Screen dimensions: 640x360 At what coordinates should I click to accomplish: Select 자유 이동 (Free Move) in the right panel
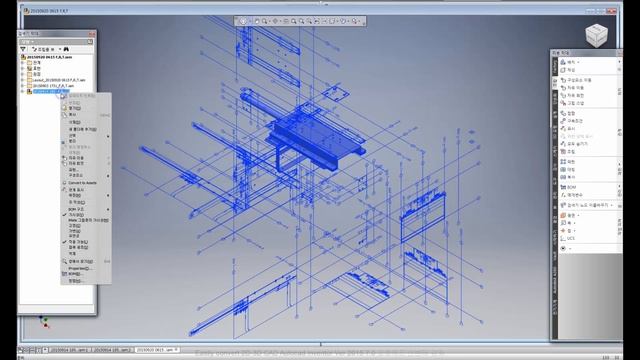point(572,88)
